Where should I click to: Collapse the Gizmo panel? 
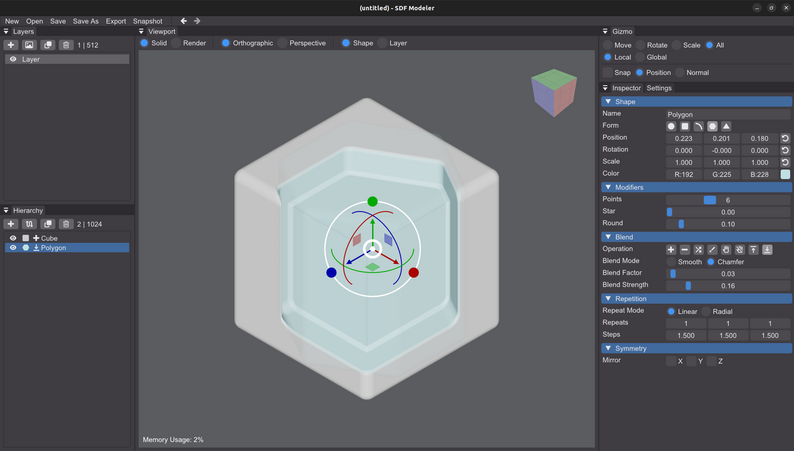pos(605,31)
